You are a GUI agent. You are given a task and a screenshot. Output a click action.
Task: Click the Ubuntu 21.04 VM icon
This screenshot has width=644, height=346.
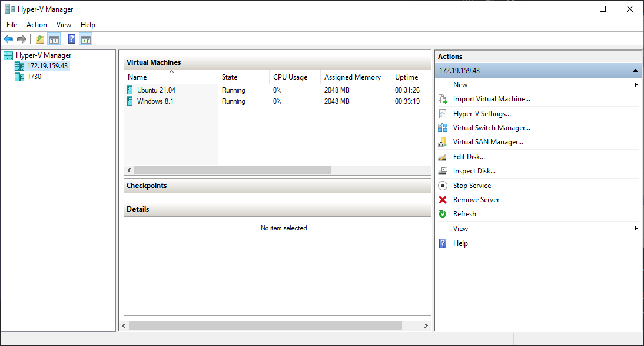pos(130,90)
